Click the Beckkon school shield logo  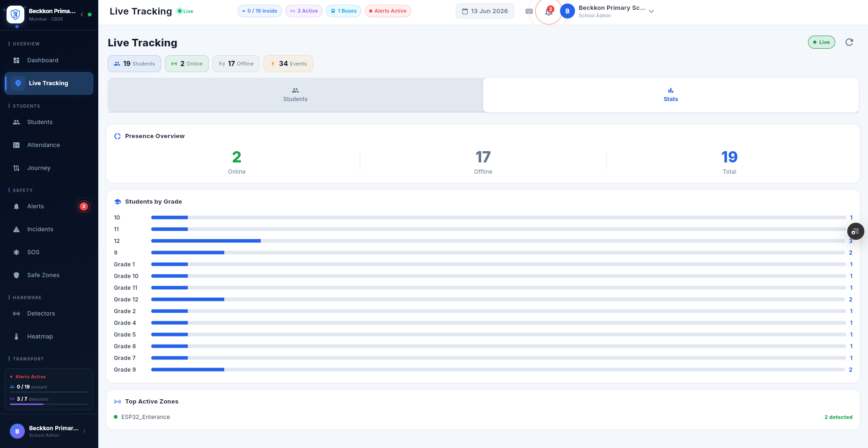[15, 15]
